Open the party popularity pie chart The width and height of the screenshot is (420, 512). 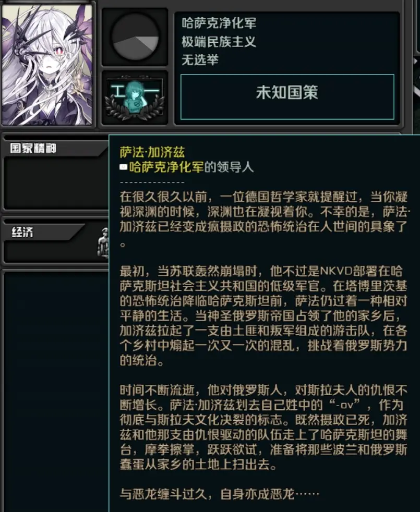[x=135, y=36]
